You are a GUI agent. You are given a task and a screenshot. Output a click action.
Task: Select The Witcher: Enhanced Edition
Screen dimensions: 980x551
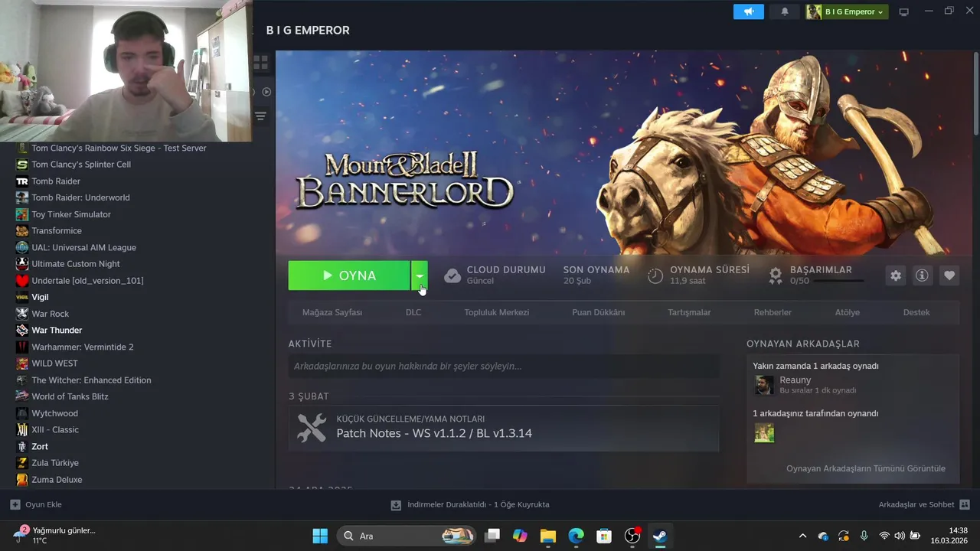click(x=91, y=380)
